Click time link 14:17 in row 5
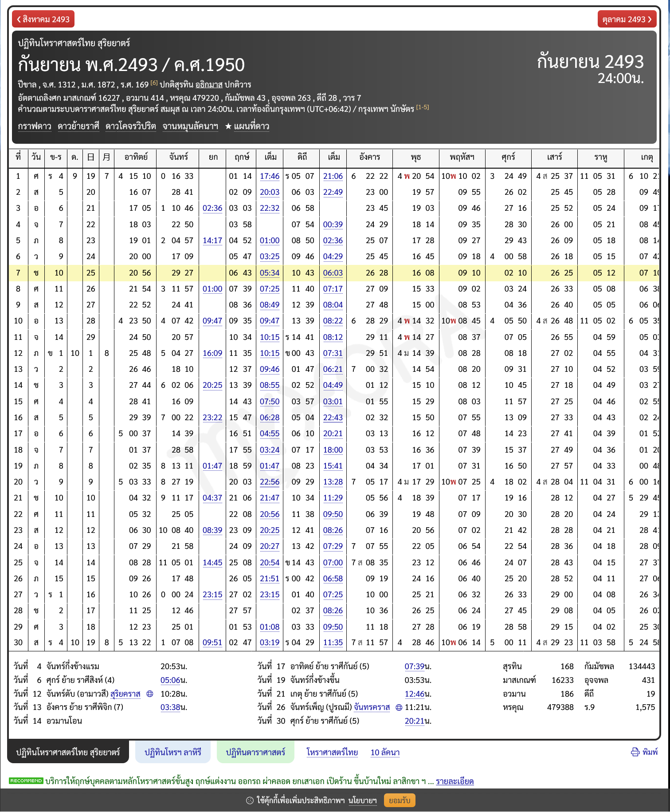The image size is (670, 812). click(x=212, y=240)
